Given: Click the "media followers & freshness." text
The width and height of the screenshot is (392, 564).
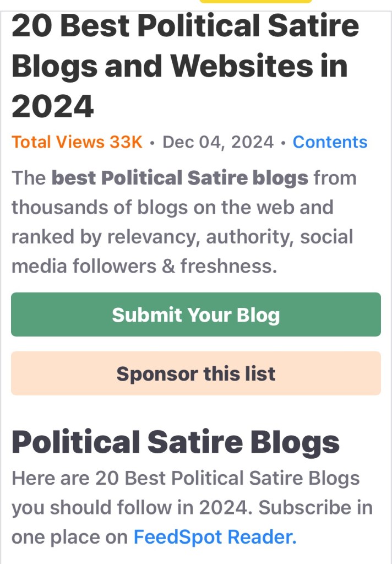Looking at the screenshot, I should point(144,266).
